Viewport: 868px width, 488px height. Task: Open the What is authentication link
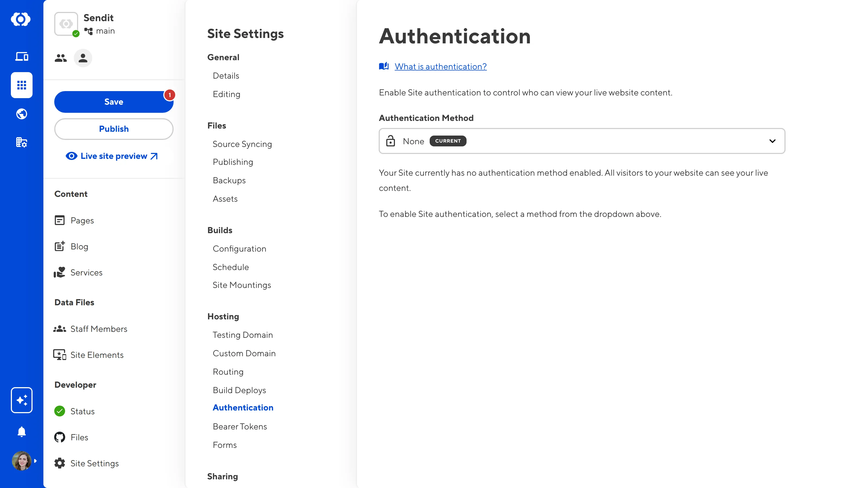pos(441,66)
